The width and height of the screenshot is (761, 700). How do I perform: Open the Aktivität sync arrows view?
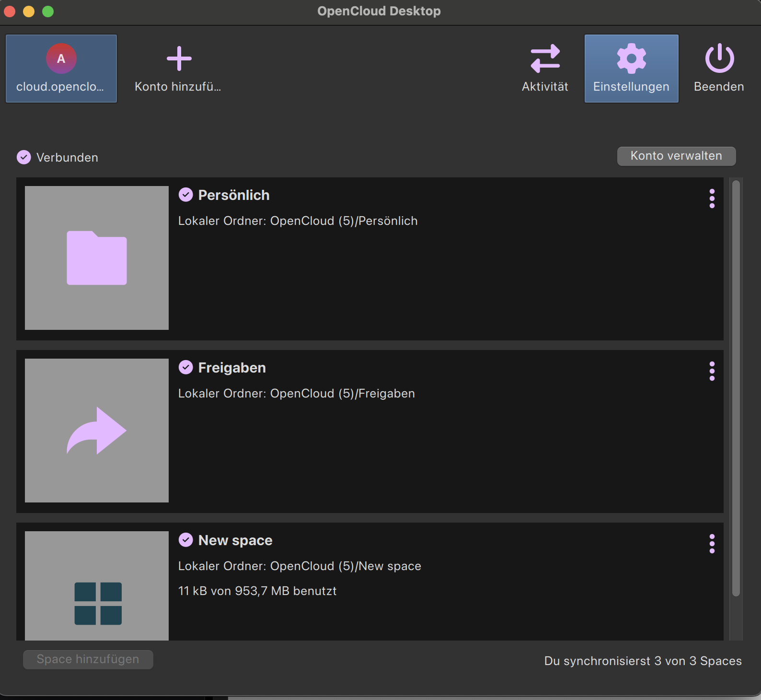coord(545,58)
